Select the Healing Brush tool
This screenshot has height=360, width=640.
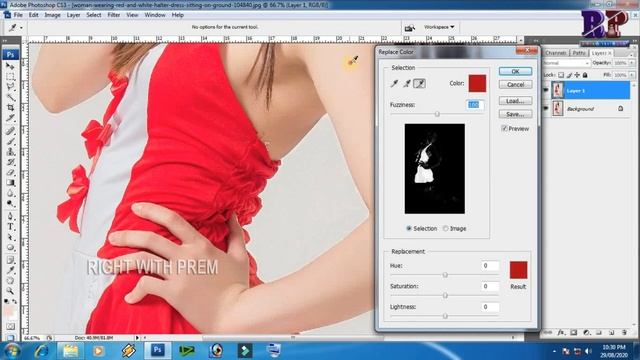(11, 131)
